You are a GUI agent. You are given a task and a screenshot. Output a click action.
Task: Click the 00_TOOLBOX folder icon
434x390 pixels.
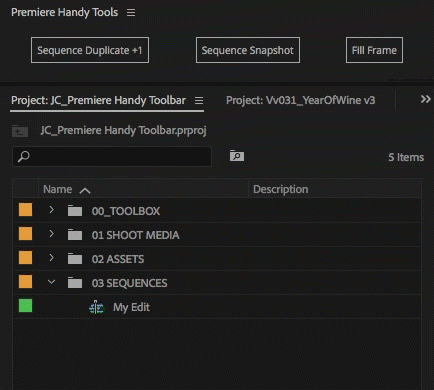pyautogui.click(x=75, y=211)
